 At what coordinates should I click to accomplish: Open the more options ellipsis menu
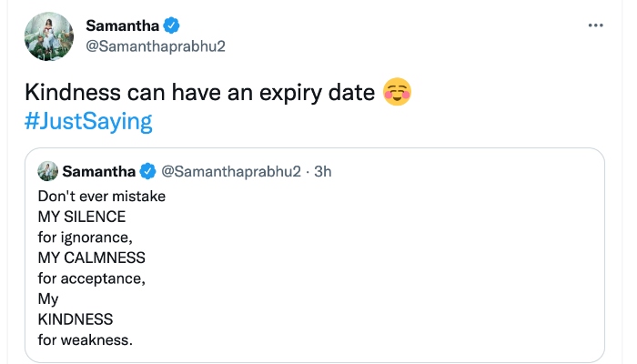pos(596,26)
